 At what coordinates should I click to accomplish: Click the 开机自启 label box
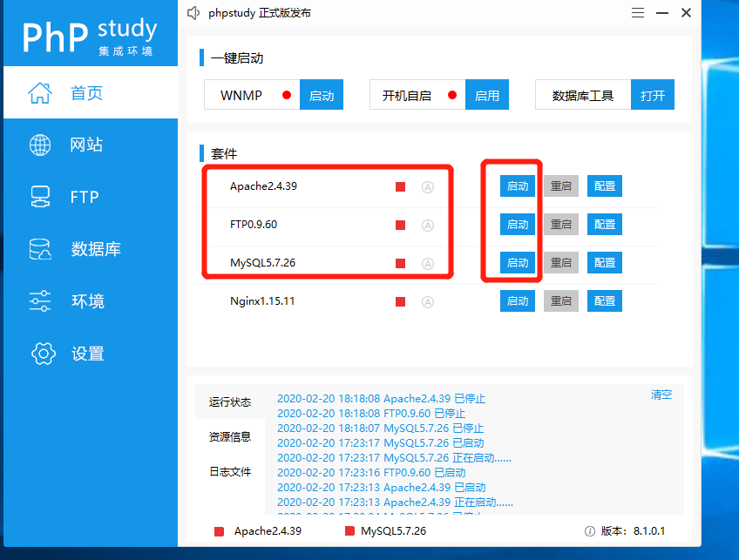pyautogui.click(x=417, y=95)
